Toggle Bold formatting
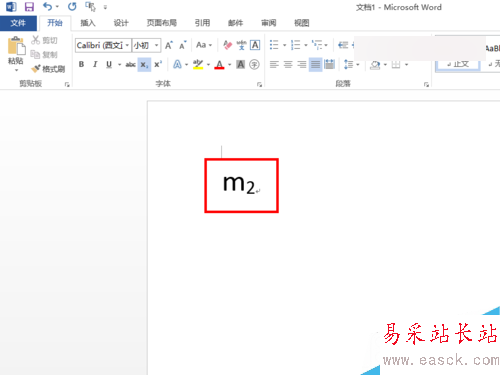This screenshot has height=375, width=500. tap(81, 64)
